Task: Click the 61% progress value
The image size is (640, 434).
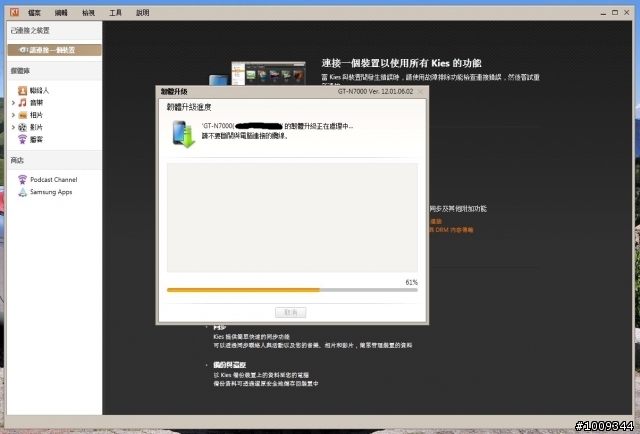Action: click(411, 282)
